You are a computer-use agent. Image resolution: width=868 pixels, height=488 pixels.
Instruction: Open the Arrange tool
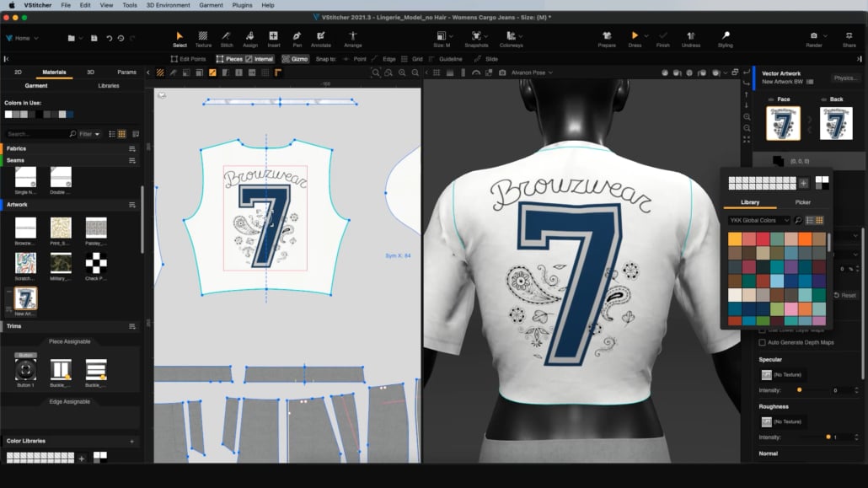pyautogui.click(x=352, y=39)
